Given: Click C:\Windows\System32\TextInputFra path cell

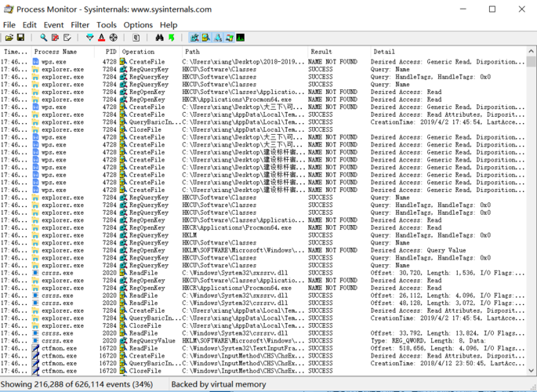Looking at the screenshot, I should (243, 348).
